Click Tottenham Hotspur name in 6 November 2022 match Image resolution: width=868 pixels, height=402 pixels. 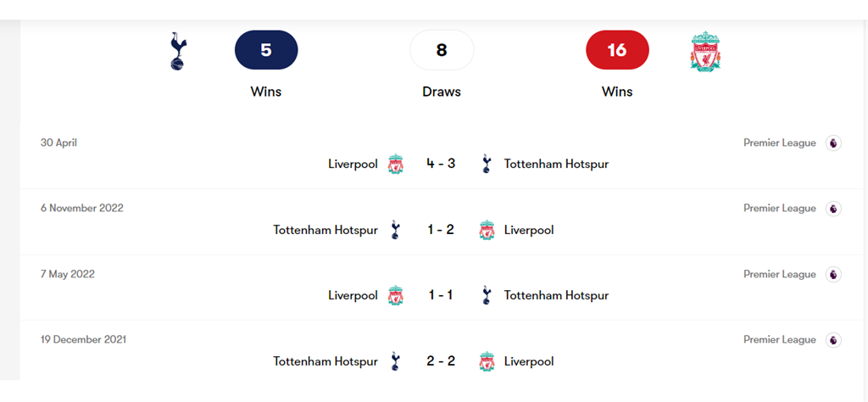click(x=325, y=230)
